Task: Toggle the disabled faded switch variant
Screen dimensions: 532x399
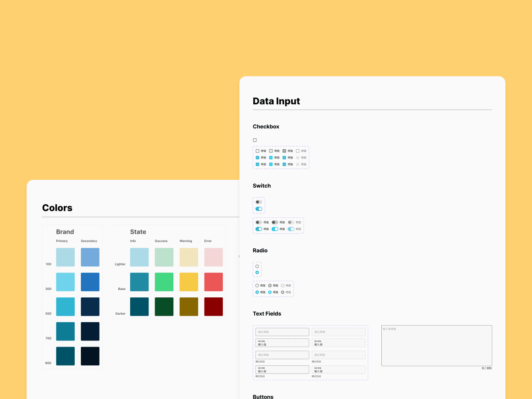Action: [291, 229]
